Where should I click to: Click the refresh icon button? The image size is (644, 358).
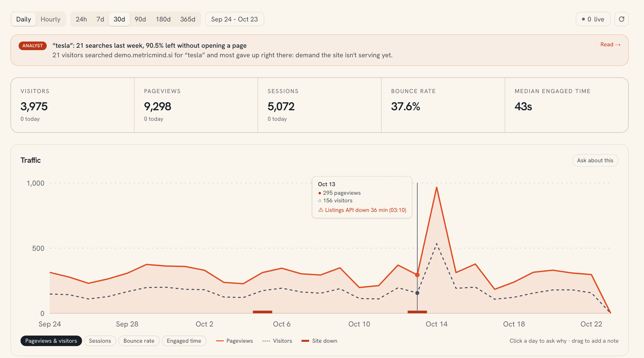(x=621, y=19)
